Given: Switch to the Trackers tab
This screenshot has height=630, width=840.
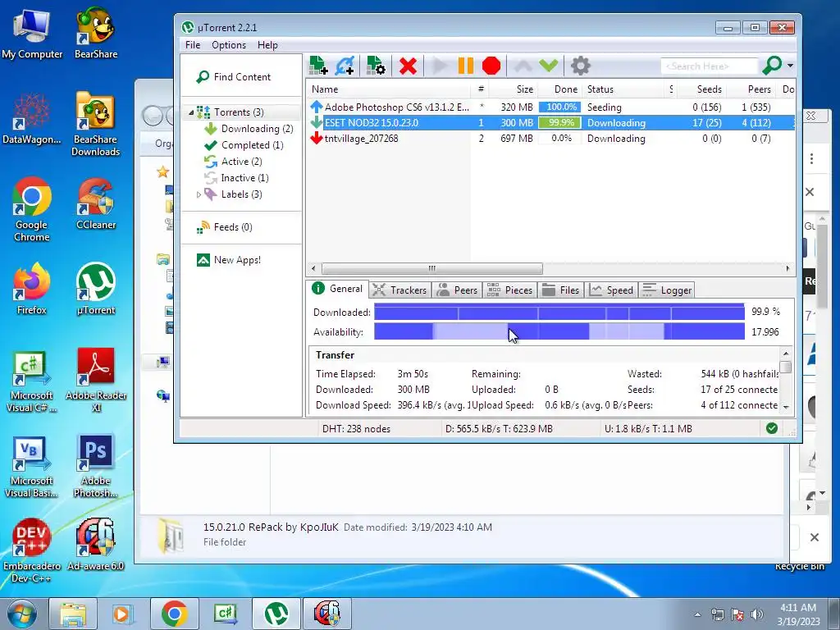Looking at the screenshot, I should click(x=399, y=290).
